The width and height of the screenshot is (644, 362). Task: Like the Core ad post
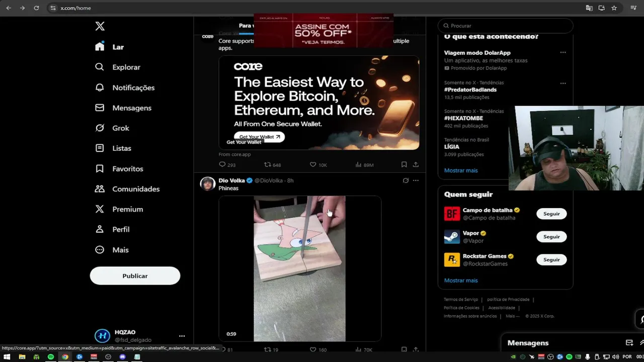(318, 164)
